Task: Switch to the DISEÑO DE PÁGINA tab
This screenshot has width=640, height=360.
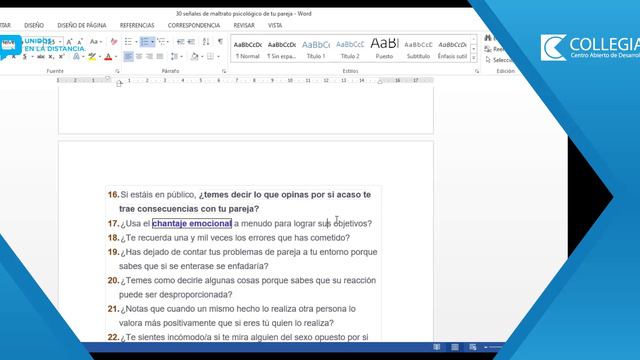Action: (82, 25)
